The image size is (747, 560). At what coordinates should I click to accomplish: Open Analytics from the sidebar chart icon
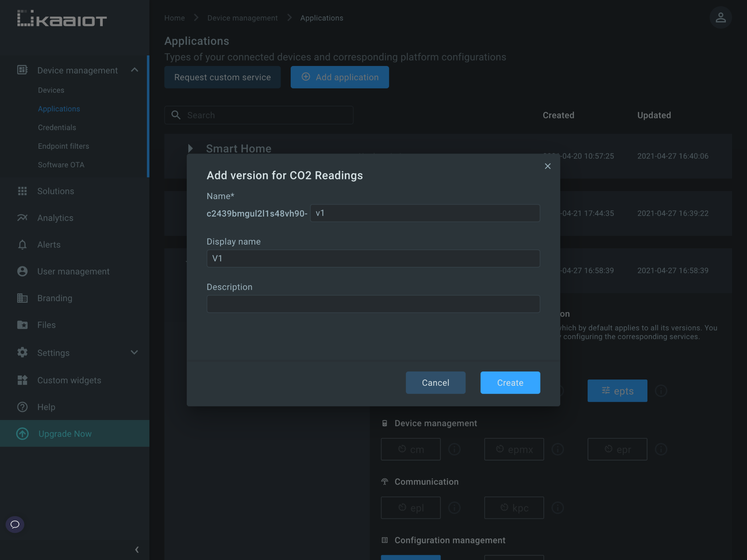[22, 218]
